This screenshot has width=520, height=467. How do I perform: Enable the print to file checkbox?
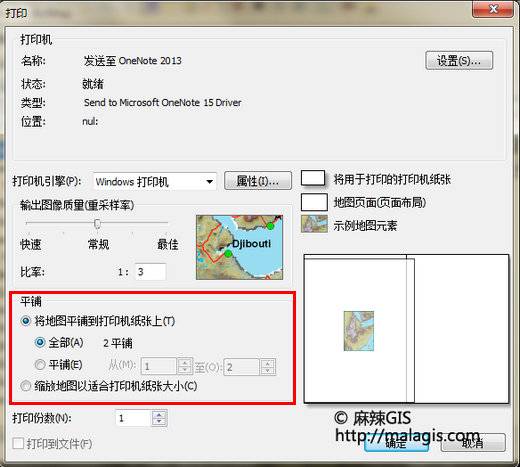pyautogui.click(x=18, y=443)
